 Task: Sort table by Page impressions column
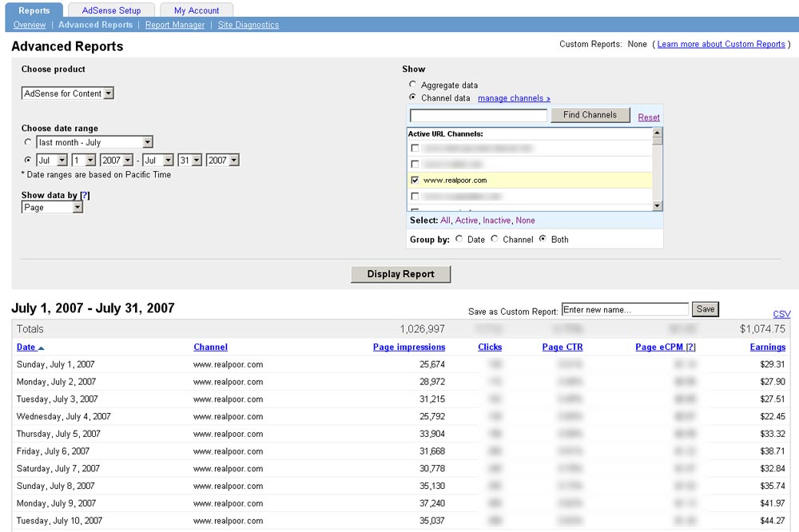408,347
